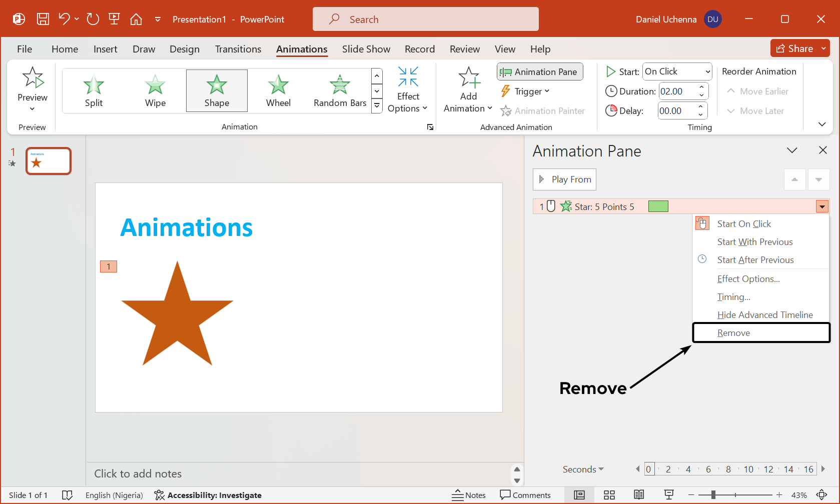The image size is (840, 504).
Task: Open the Seconds dropdown in timeline
Action: coord(583,469)
